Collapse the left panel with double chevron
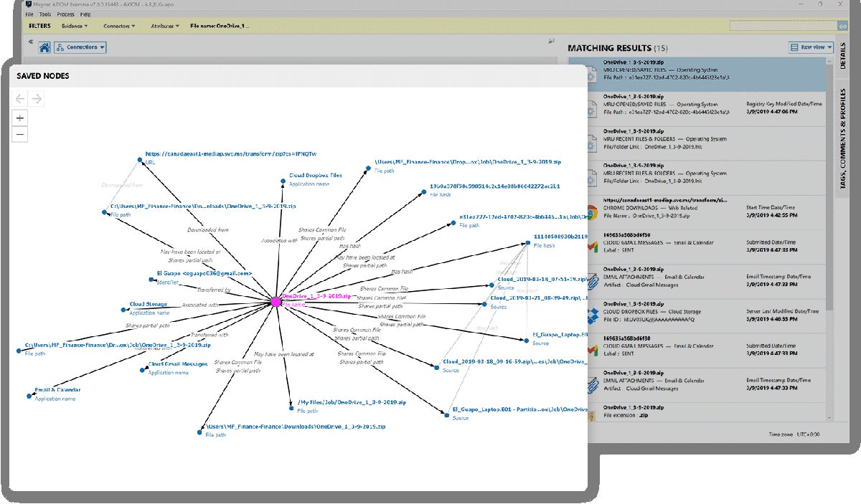This screenshot has height=504, width=861. (x=31, y=42)
